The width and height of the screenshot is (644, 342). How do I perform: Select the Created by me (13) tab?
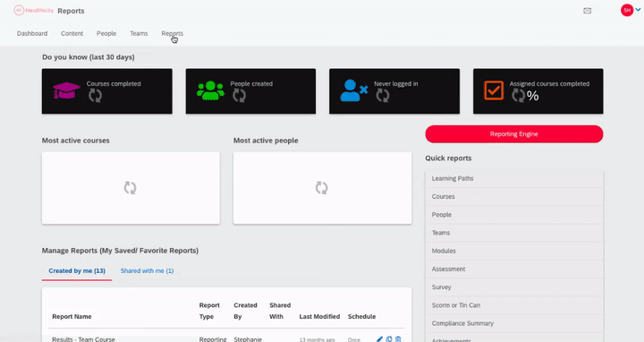click(77, 271)
